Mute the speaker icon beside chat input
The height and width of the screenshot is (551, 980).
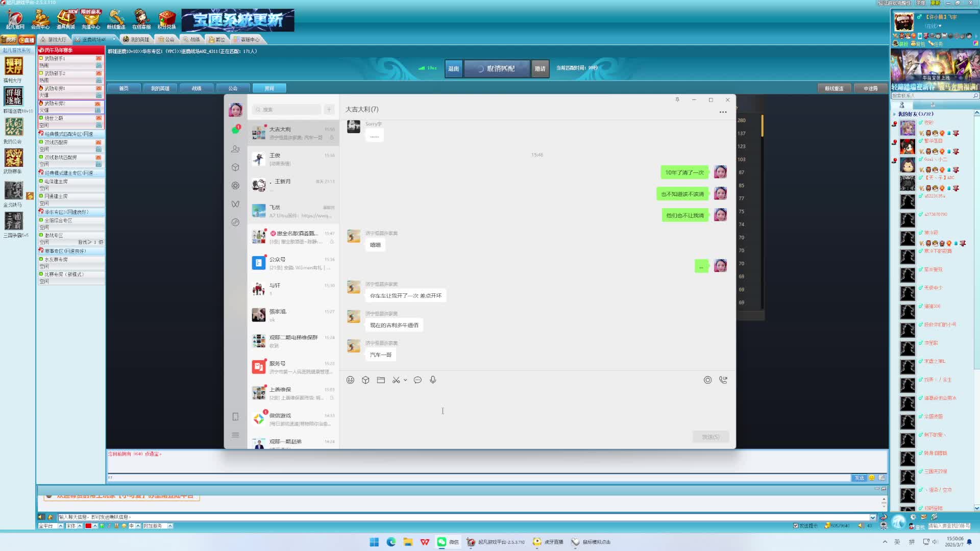click(x=41, y=517)
